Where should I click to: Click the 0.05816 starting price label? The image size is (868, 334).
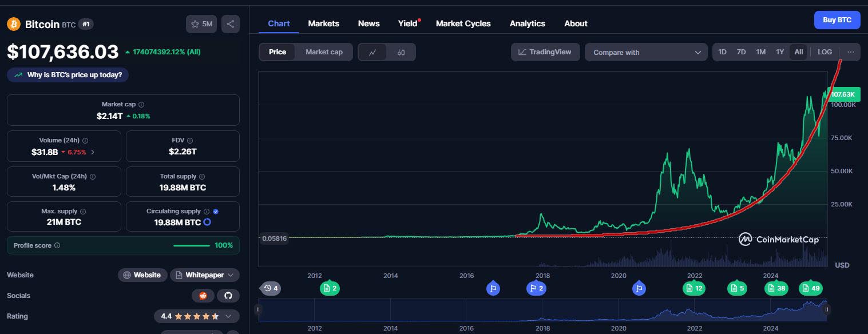(274, 238)
